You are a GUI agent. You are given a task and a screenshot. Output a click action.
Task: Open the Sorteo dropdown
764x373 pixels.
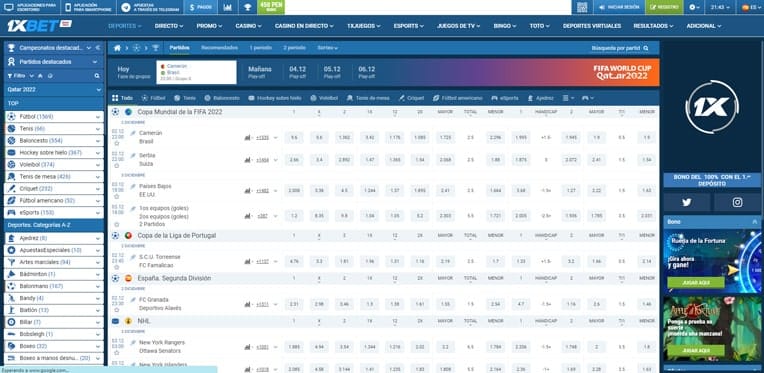(x=327, y=48)
